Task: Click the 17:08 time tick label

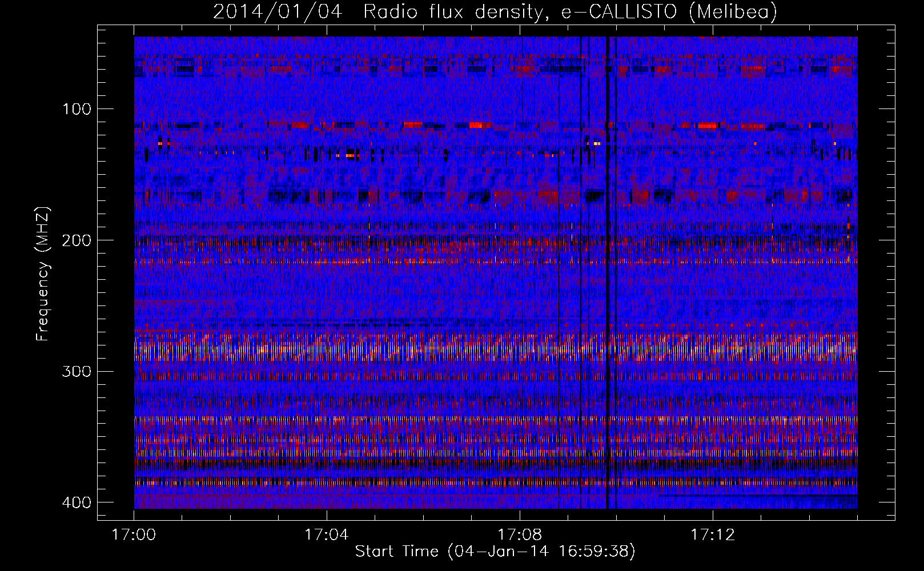Action: 520,535
